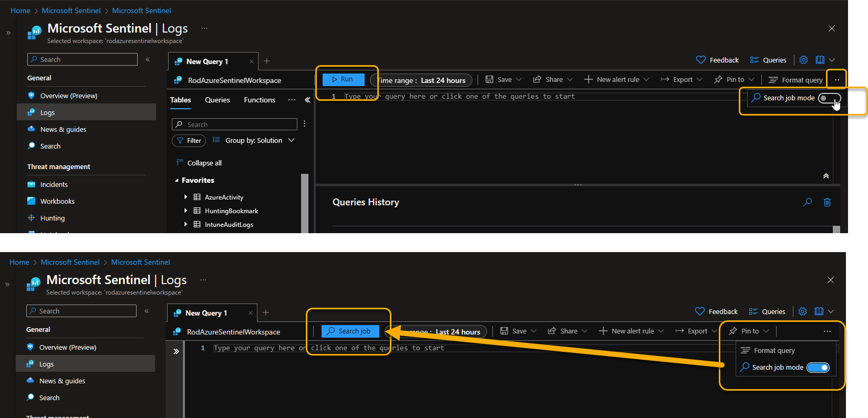Turn on the disabled Search job mode switch
Viewport: 868px width, 418px height.
tap(829, 98)
